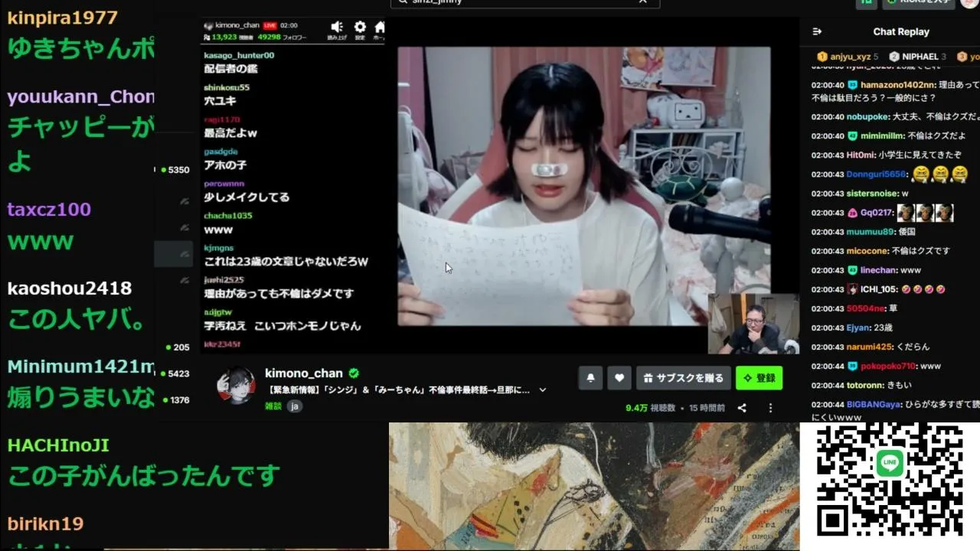The image size is (980, 551).
Task: Click the badge beside Gq0217
Action: click(852, 213)
